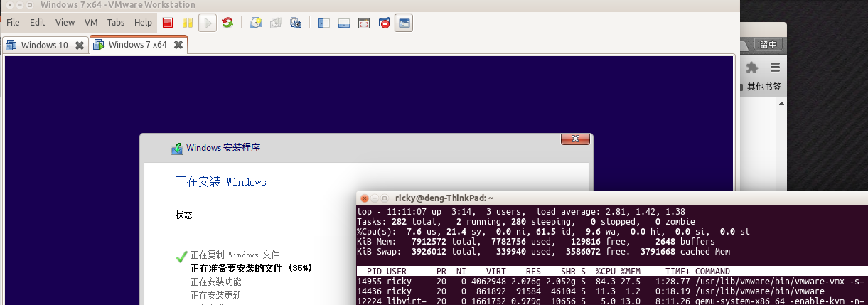Click the Windows 安装程序 title text
This screenshot has width=868, height=305.
[223, 149]
